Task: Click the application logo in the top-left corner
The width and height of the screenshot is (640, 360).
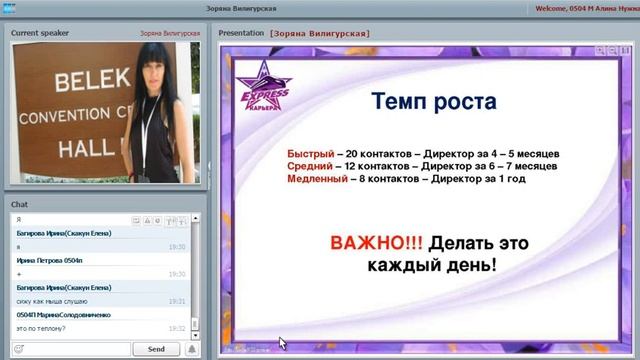Action: click(x=9, y=8)
